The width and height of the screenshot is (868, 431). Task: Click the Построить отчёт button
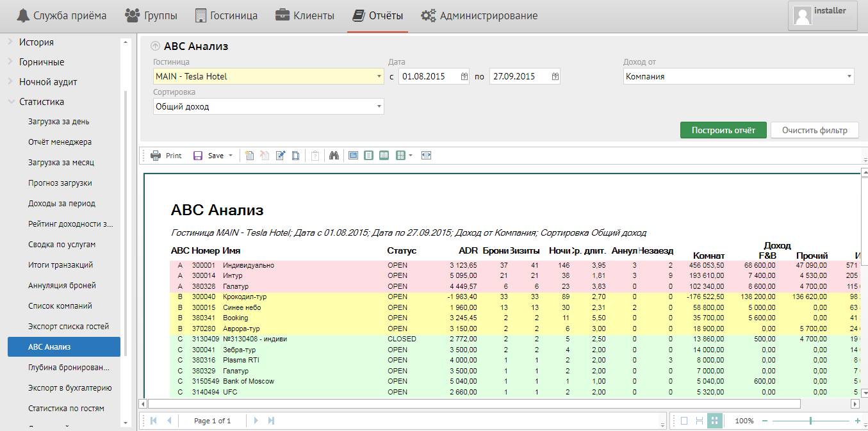(x=723, y=130)
